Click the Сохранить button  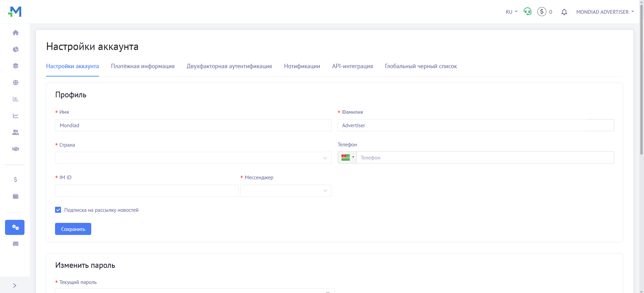tap(73, 229)
